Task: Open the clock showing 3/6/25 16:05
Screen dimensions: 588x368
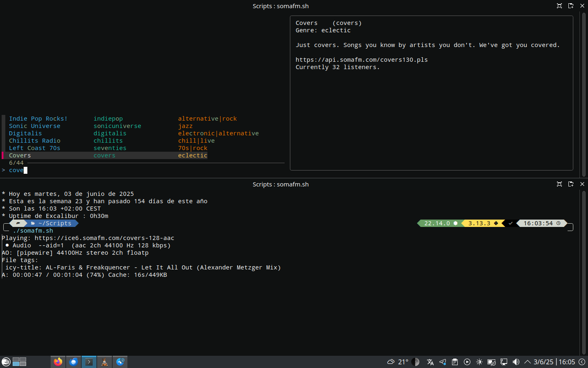Action: pos(554,362)
